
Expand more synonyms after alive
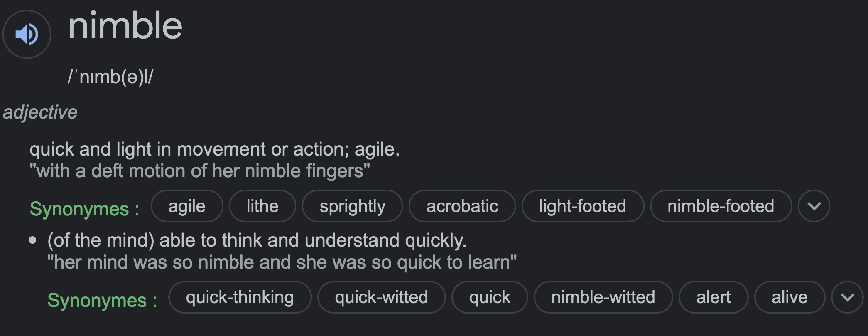(x=847, y=297)
